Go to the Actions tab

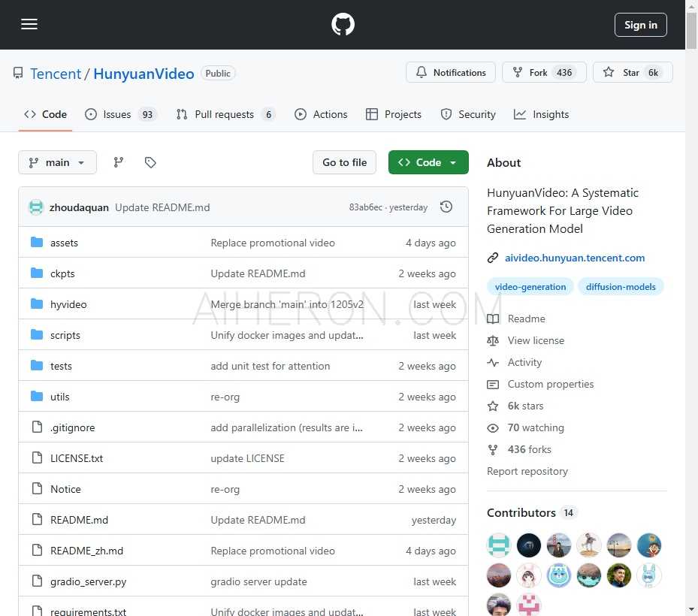pos(321,114)
